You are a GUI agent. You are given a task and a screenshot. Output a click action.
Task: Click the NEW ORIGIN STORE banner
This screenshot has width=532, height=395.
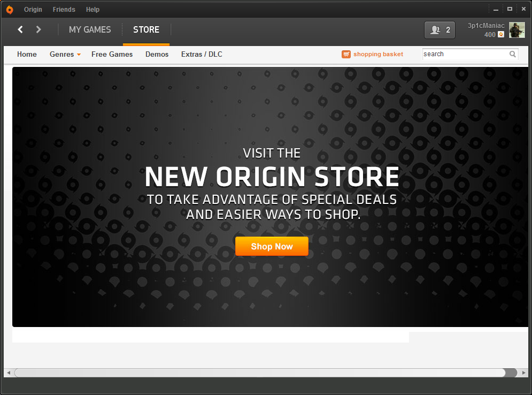pyautogui.click(x=270, y=197)
